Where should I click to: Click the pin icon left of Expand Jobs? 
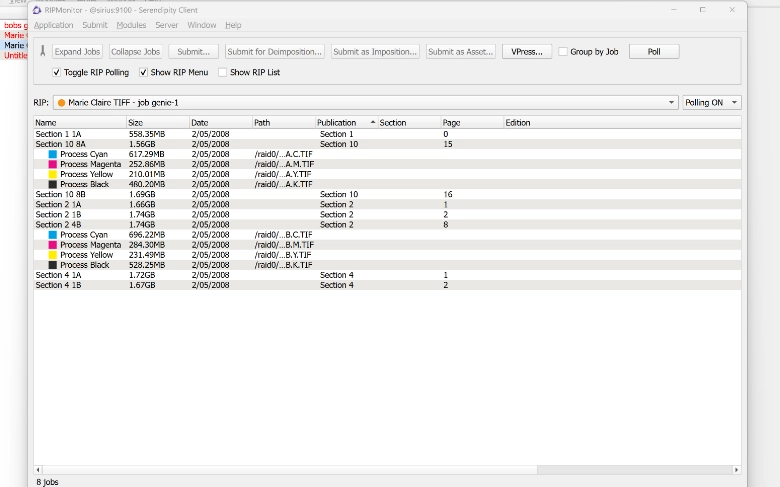(42, 51)
